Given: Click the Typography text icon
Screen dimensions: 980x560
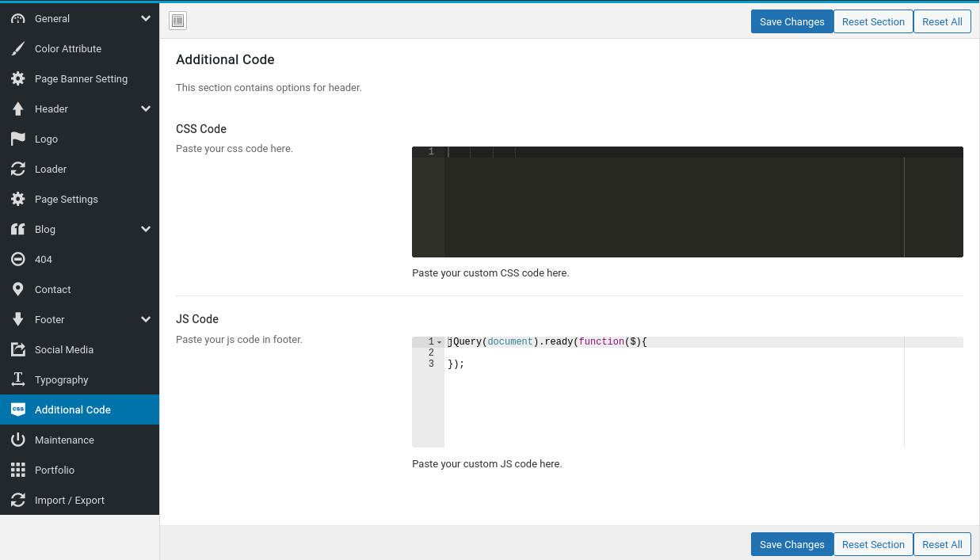Looking at the screenshot, I should tap(18, 379).
